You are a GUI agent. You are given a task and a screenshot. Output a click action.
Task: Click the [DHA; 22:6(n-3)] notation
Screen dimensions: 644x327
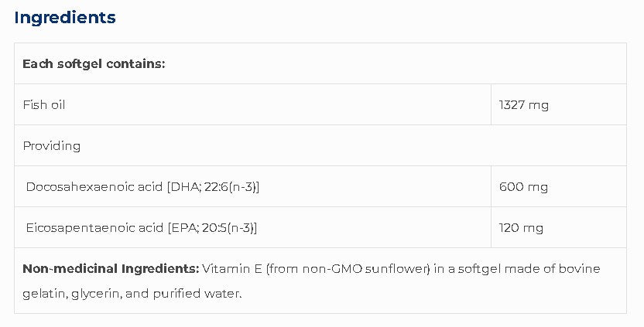coord(213,186)
